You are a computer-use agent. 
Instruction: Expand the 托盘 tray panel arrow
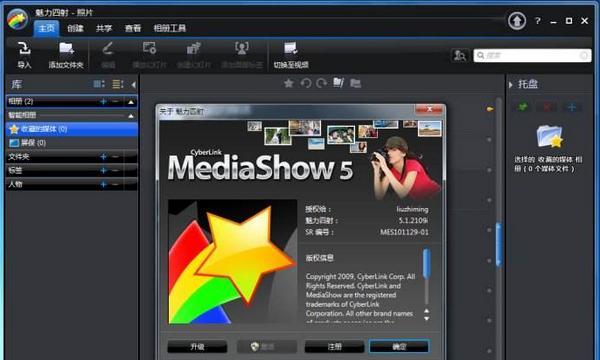[511, 85]
